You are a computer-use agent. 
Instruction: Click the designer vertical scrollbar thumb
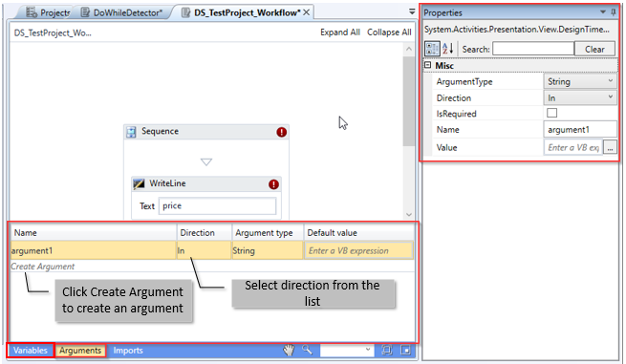(x=408, y=101)
